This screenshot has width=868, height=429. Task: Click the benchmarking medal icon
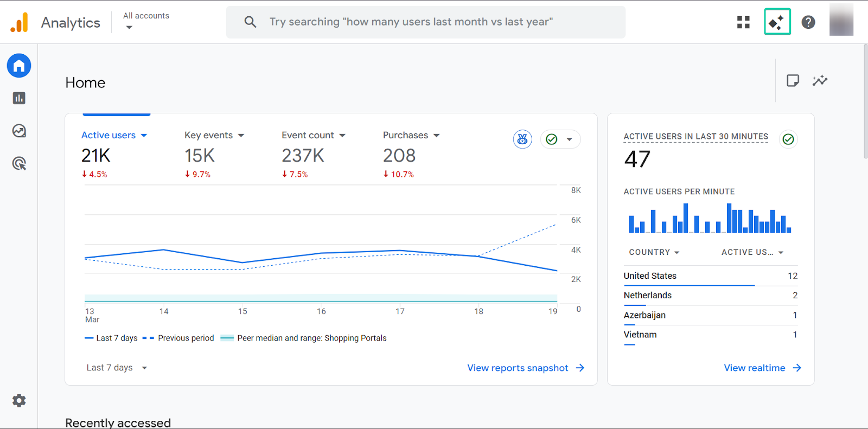tap(522, 139)
